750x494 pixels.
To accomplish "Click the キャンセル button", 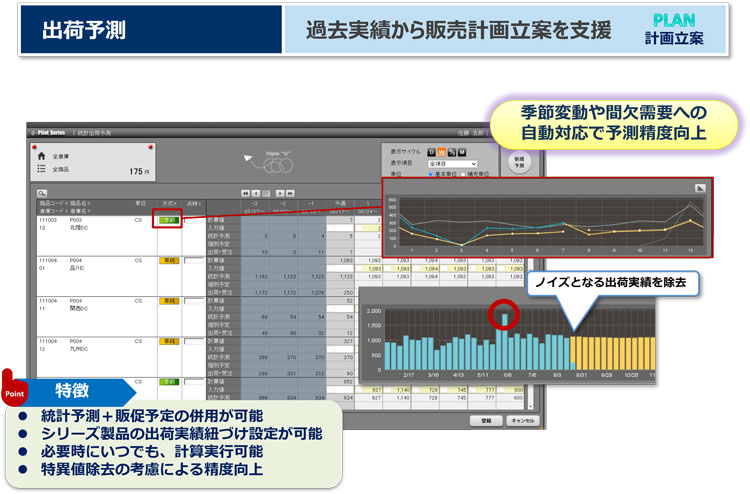I will (523, 420).
